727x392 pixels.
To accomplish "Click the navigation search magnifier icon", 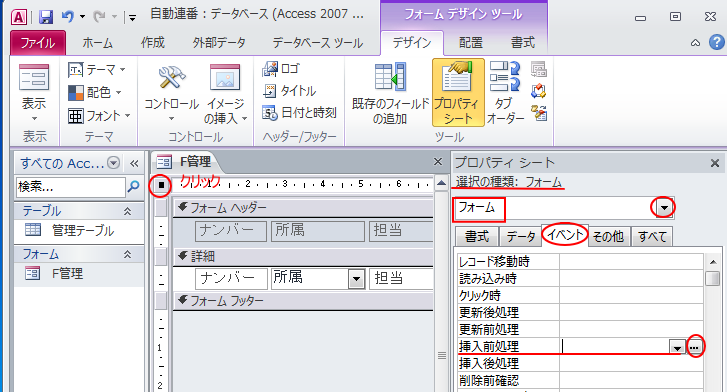I will pos(134,186).
